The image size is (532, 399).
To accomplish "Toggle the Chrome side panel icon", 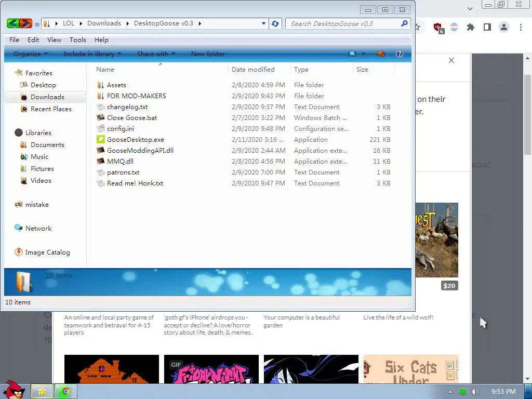I will [487, 27].
